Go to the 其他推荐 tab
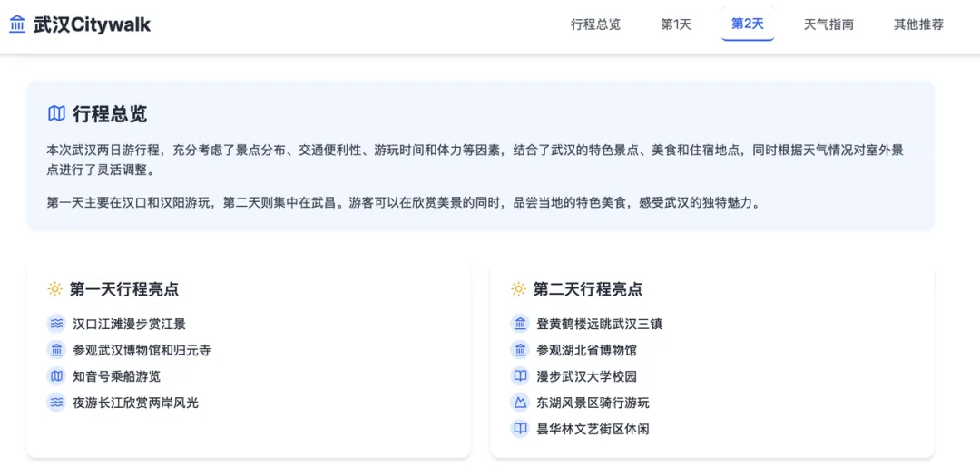Viewport: 980px width, 476px height. (x=918, y=25)
